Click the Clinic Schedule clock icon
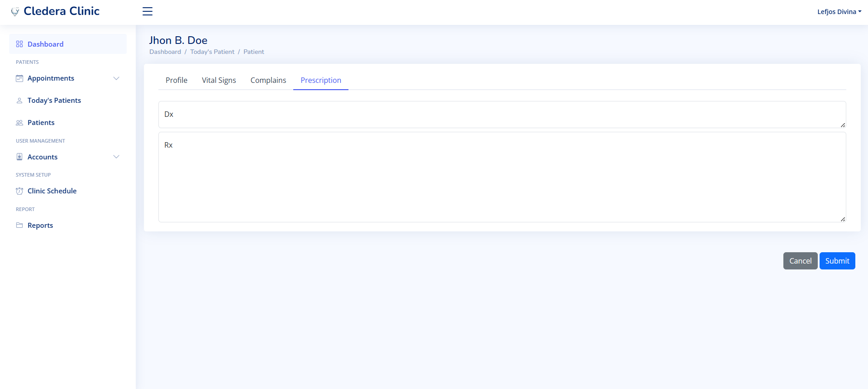 pos(19,191)
